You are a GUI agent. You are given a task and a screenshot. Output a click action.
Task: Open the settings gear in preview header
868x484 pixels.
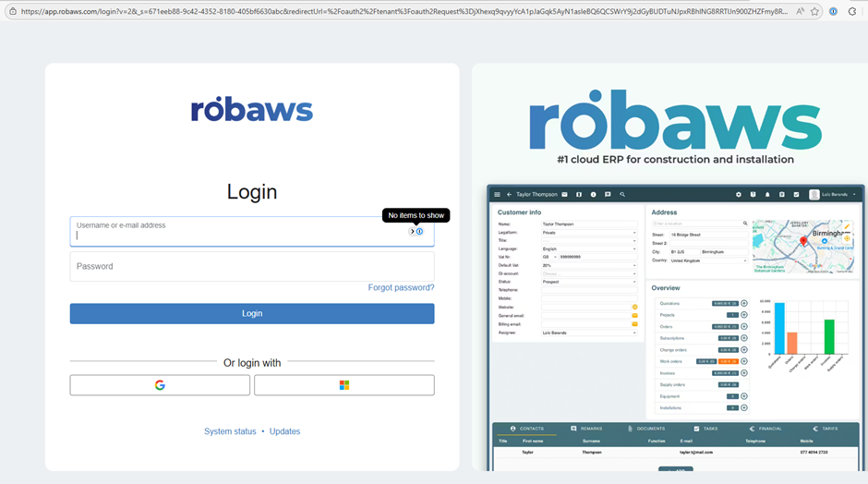click(739, 194)
